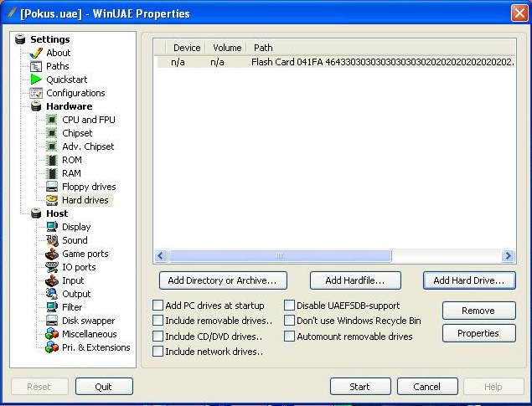This screenshot has width=532, height=406.
Task: Click the green Quickstart arrow icon
Action: 36,80
